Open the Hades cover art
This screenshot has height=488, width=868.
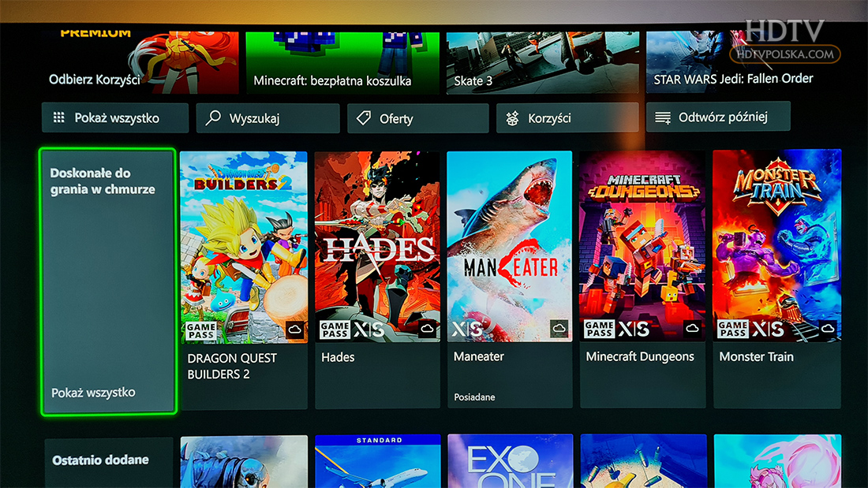[377, 247]
